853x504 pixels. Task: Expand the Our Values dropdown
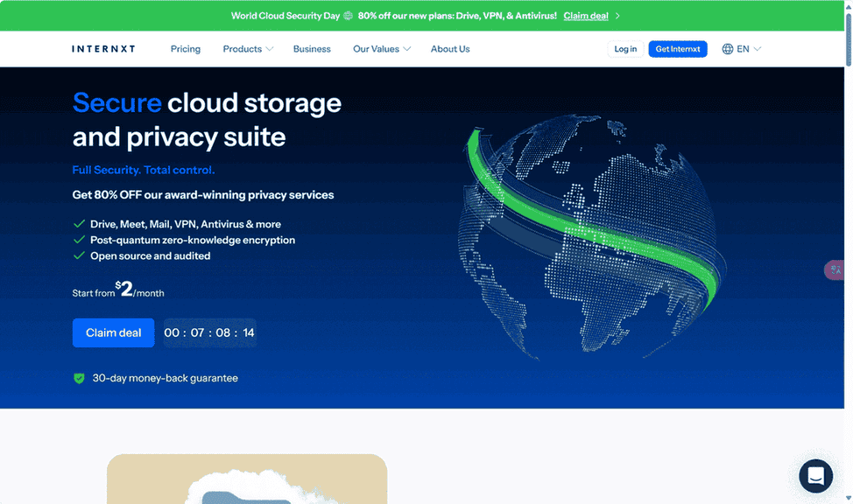(381, 49)
